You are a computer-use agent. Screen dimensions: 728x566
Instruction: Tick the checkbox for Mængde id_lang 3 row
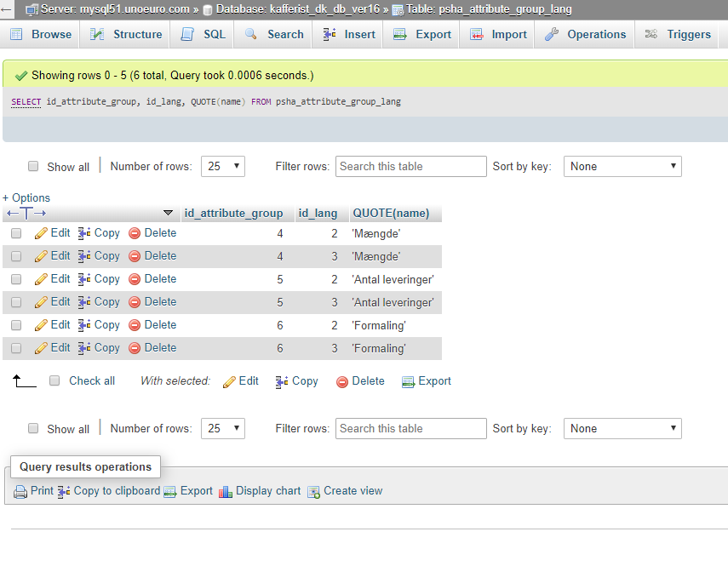[x=16, y=256]
